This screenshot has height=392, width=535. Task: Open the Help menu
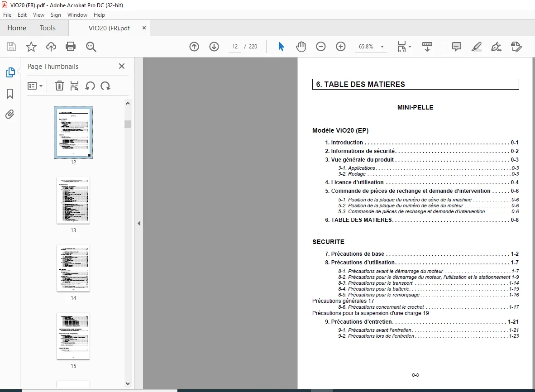coord(99,14)
